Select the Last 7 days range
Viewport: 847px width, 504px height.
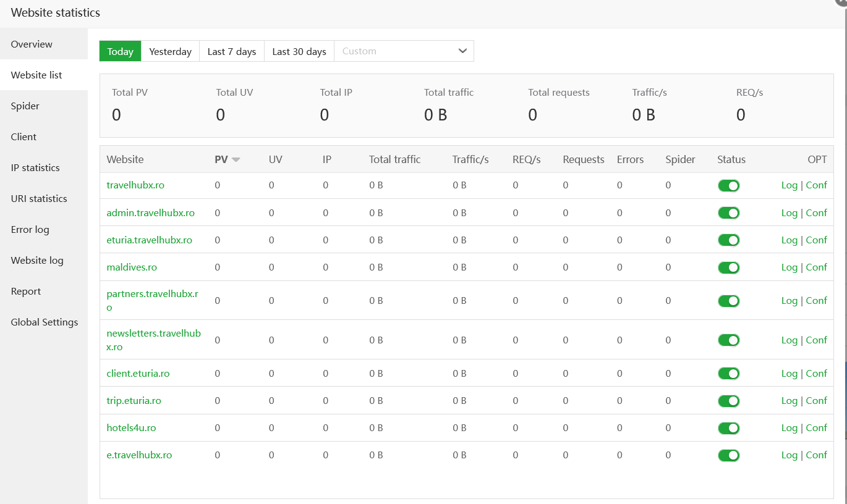231,51
